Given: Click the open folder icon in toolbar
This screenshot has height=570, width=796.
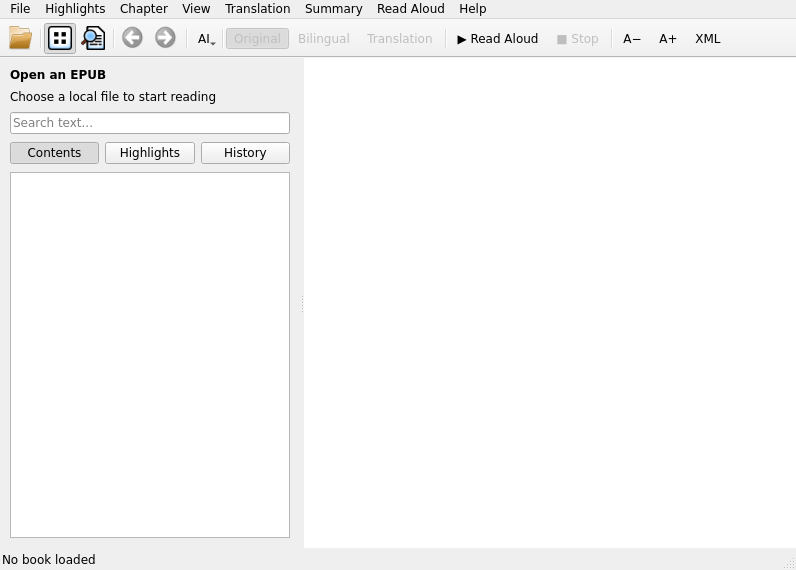Looking at the screenshot, I should (20, 38).
